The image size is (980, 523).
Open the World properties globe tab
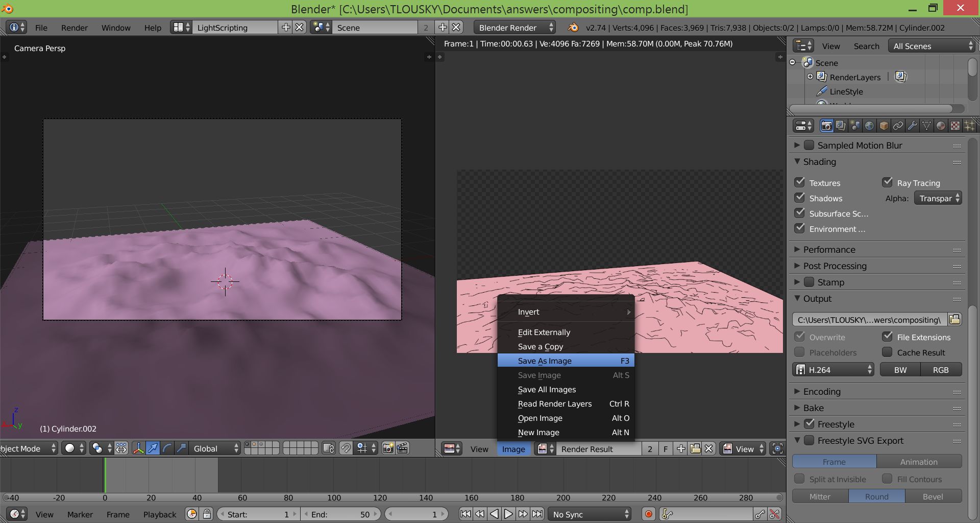click(869, 126)
